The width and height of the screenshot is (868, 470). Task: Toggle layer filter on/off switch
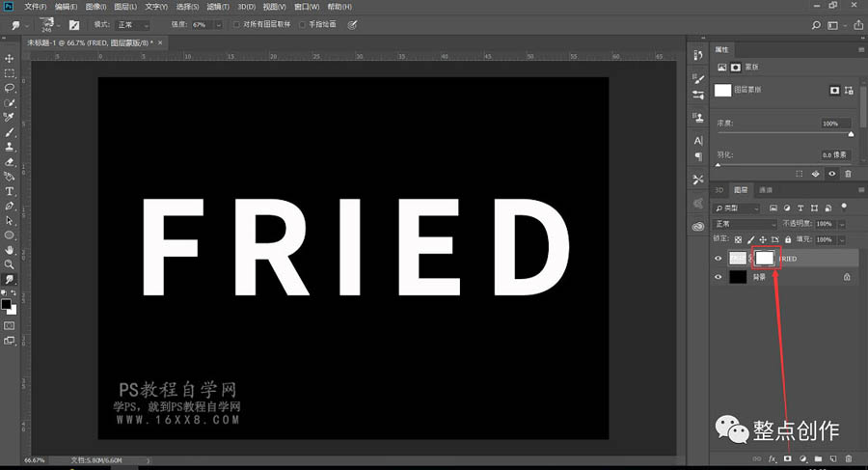coord(844,207)
